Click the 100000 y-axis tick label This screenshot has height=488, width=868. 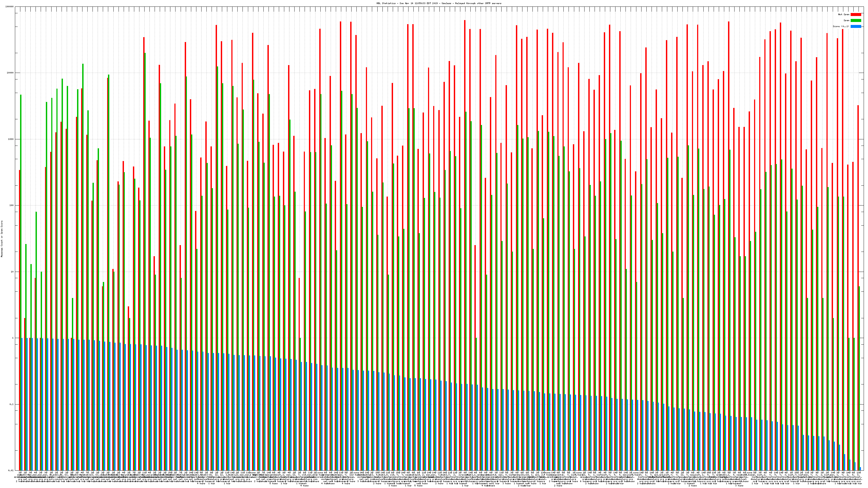click(x=10, y=7)
